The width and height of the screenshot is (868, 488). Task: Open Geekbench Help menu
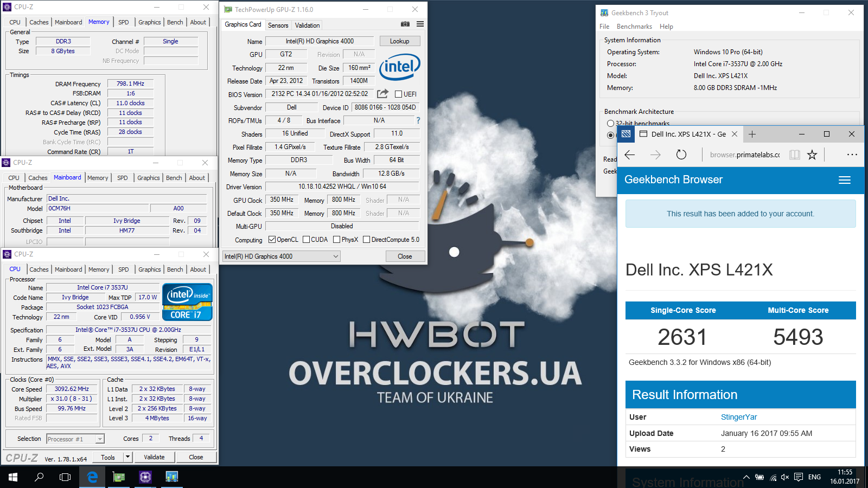pyautogui.click(x=666, y=27)
